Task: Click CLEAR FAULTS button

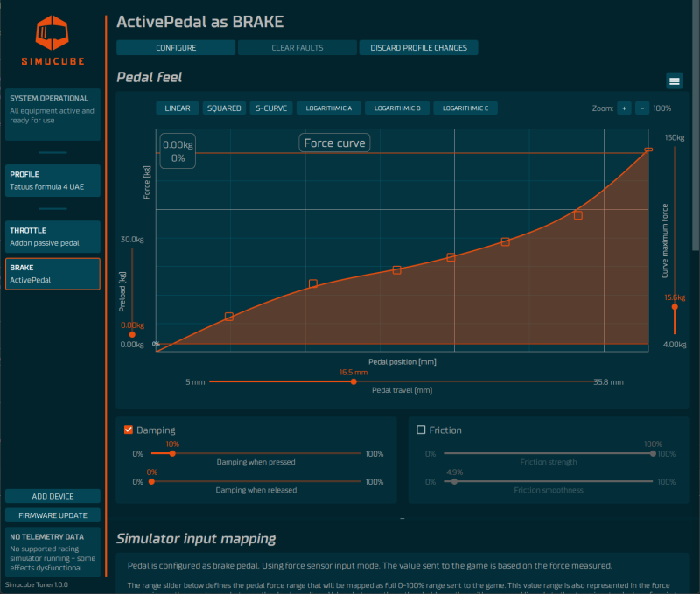Action: tap(297, 48)
